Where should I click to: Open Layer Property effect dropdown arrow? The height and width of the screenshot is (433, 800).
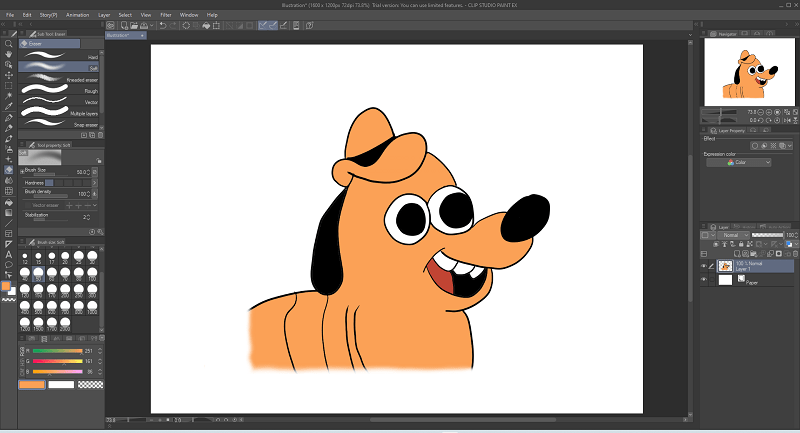click(790, 146)
